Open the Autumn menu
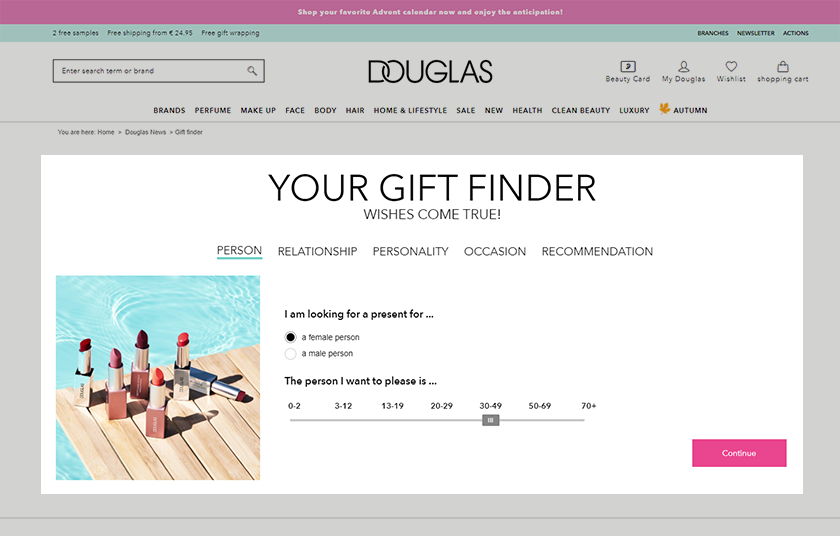This screenshot has height=536, width=840. pos(690,110)
